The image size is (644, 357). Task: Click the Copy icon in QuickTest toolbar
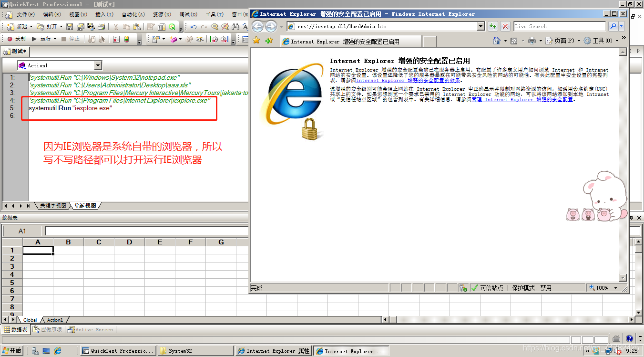[x=126, y=27]
